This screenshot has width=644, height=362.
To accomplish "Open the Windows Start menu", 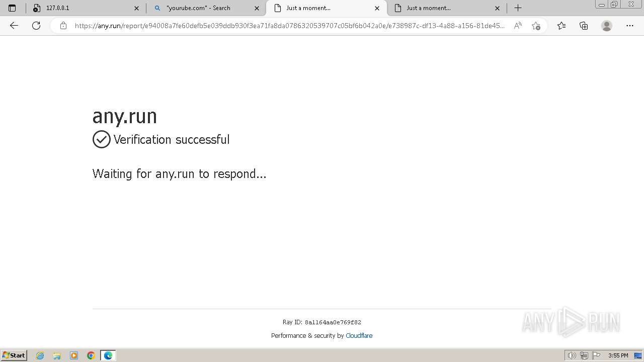I will tap(14, 355).
